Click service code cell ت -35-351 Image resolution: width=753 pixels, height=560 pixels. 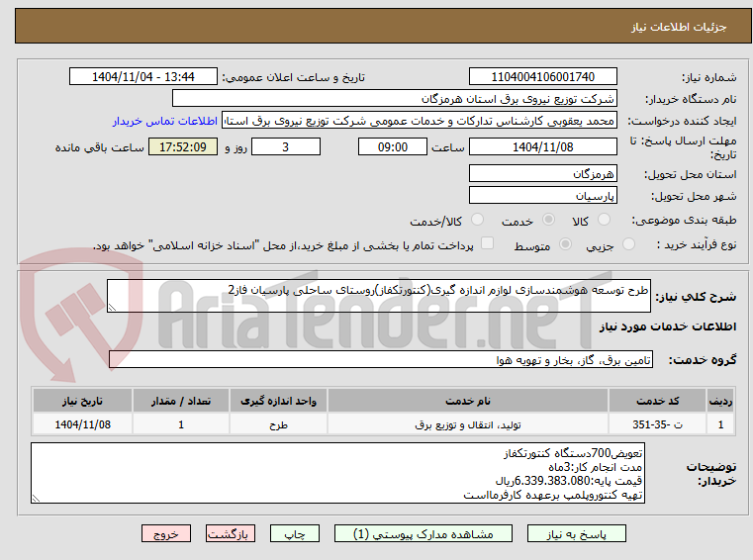tap(657, 424)
